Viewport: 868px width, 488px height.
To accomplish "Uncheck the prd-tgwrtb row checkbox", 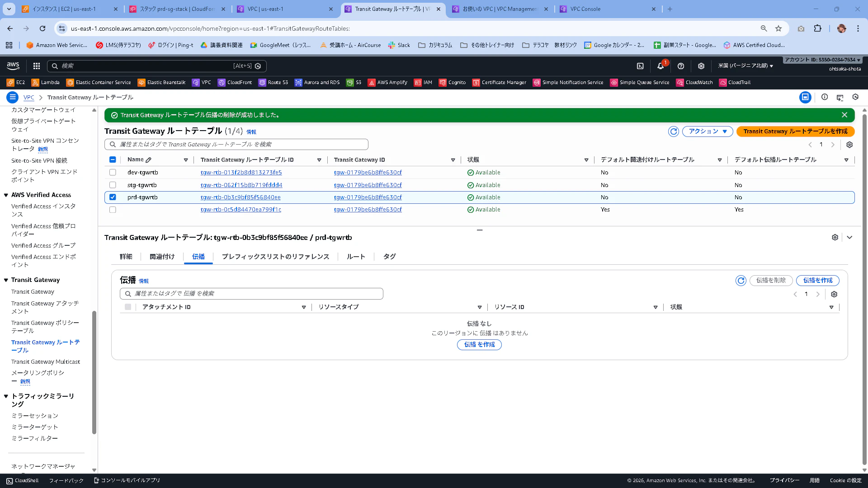I will 113,197.
